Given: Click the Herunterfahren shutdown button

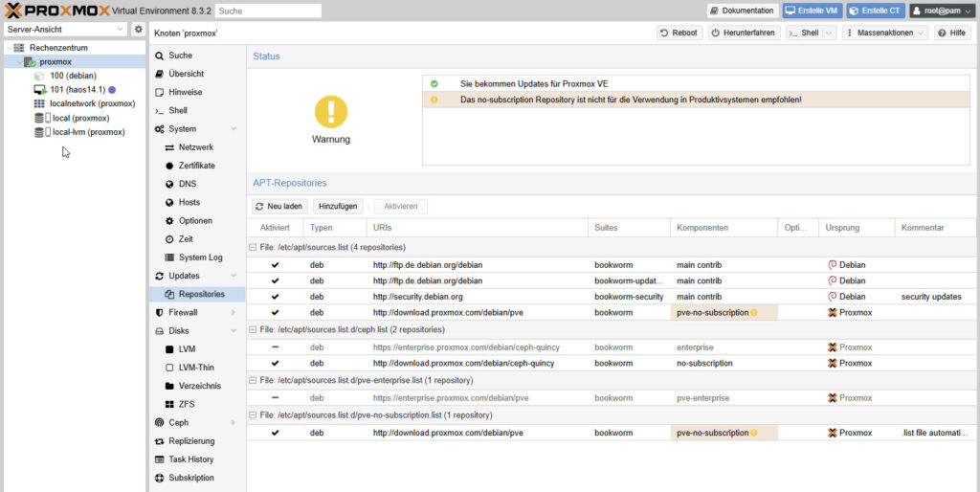Looking at the screenshot, I should (743, 33).
